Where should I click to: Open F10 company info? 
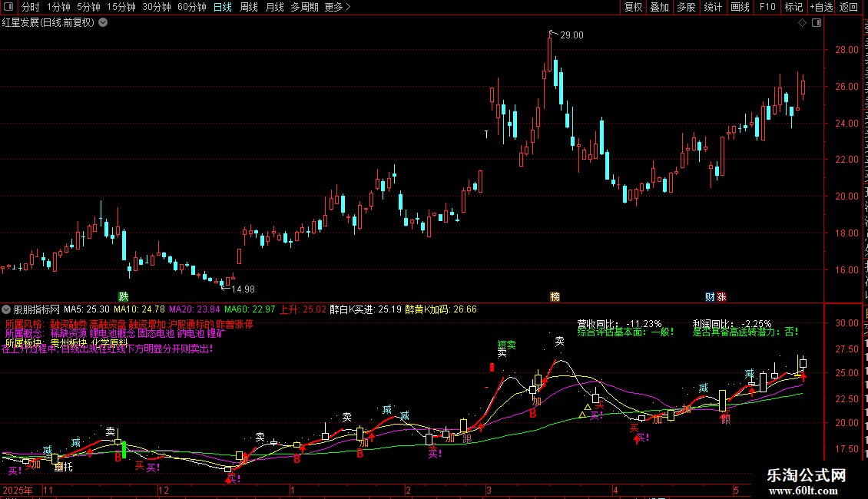(767, 7)
